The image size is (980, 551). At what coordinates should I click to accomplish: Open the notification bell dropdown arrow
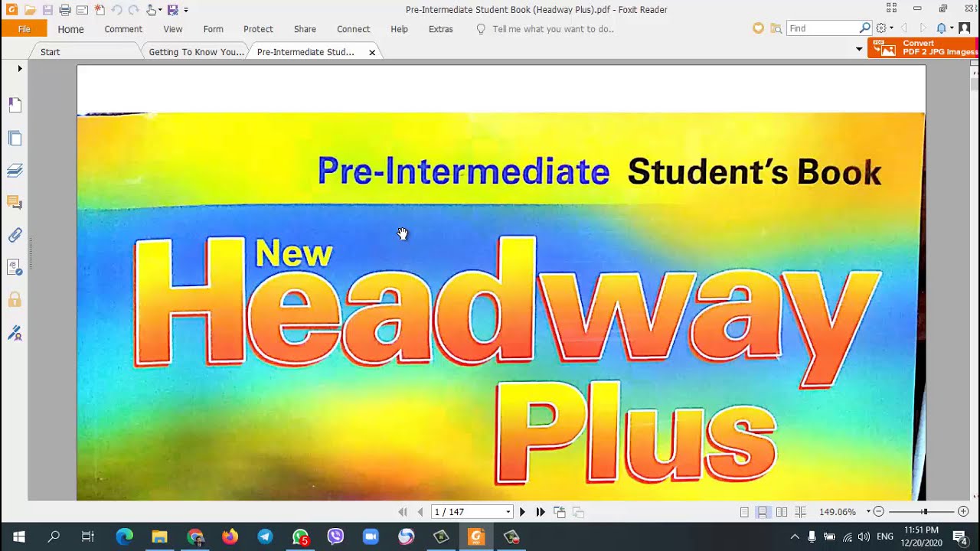[x=952, y=28]
